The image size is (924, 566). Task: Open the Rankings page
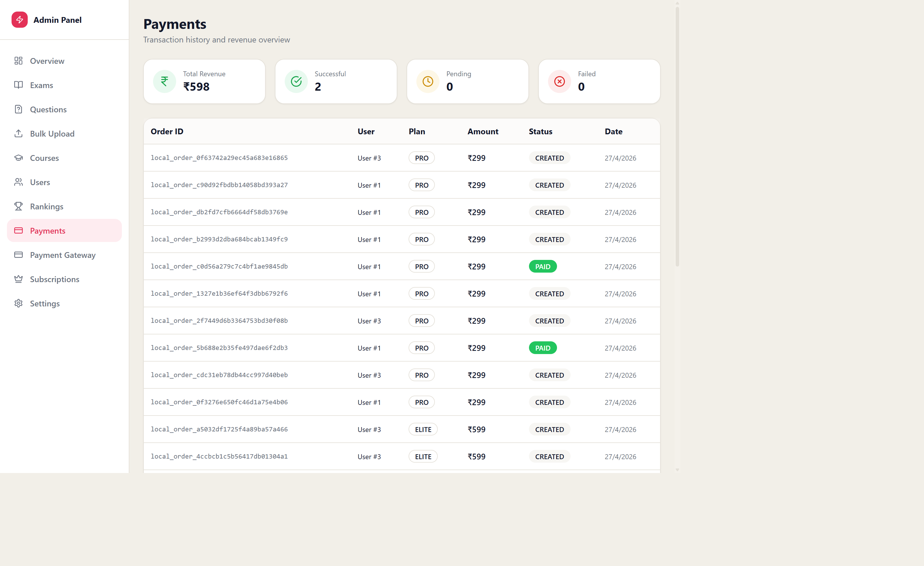pos(64,206)
